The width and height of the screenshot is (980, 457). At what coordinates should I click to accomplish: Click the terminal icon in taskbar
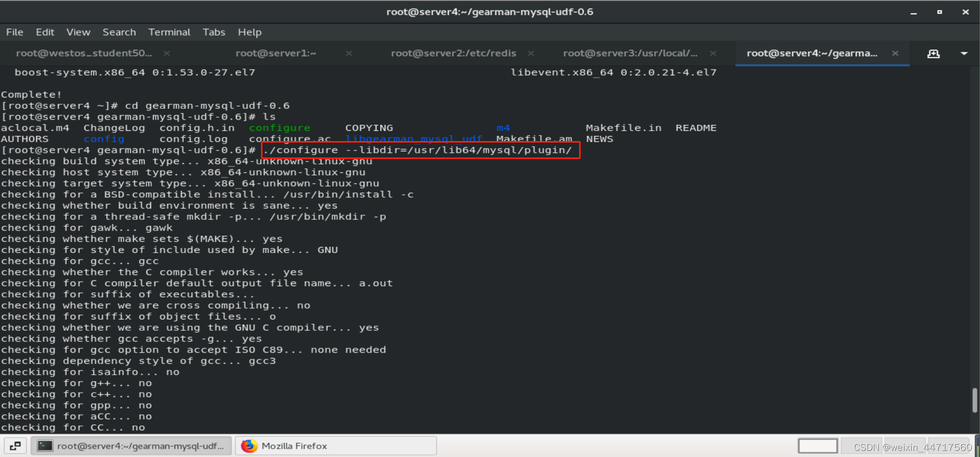(x=45, y=446)
